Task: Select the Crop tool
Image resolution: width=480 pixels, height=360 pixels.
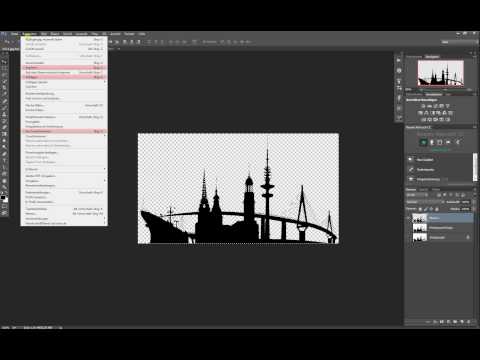Action: [x=4, y=88]
